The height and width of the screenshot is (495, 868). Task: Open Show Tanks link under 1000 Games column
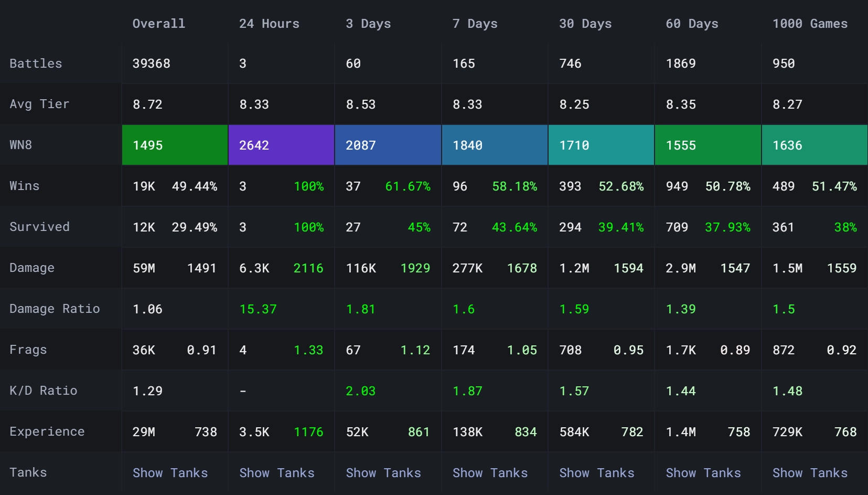click(x=810, y=473)
